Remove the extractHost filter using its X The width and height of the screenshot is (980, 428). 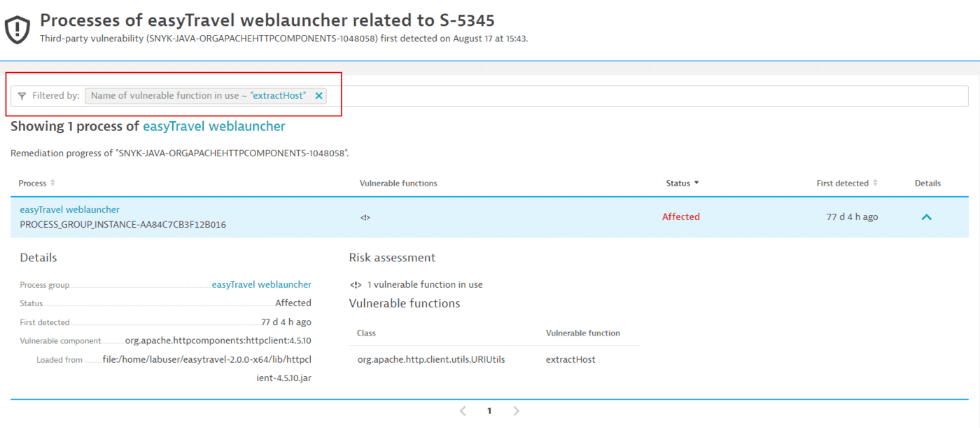(319, 95)
